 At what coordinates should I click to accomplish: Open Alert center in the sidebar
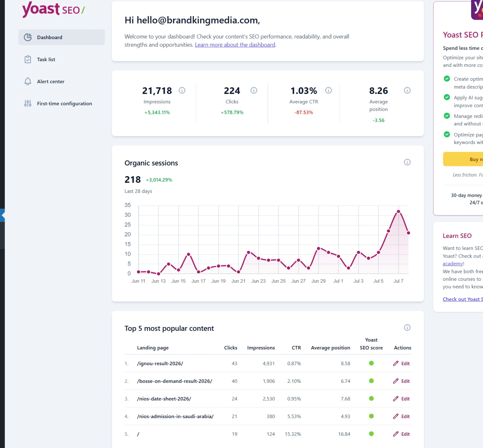tap(61, 81)
